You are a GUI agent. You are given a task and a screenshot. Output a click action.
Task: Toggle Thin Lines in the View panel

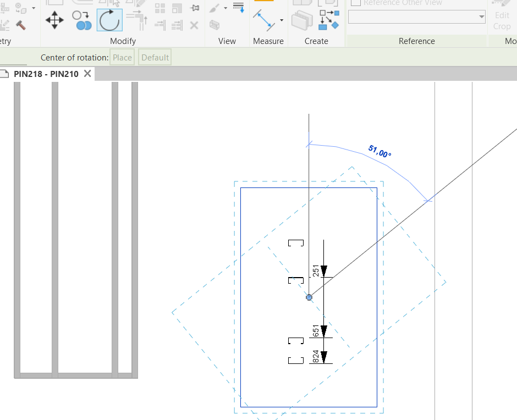[x=237, y=7]
